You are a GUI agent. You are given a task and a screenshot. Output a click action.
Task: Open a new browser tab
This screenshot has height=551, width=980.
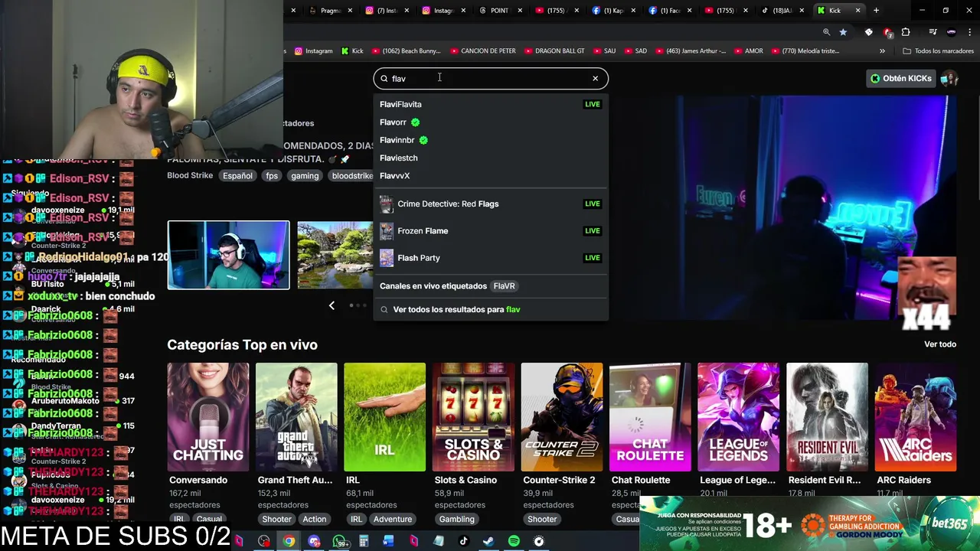[876, 11]
